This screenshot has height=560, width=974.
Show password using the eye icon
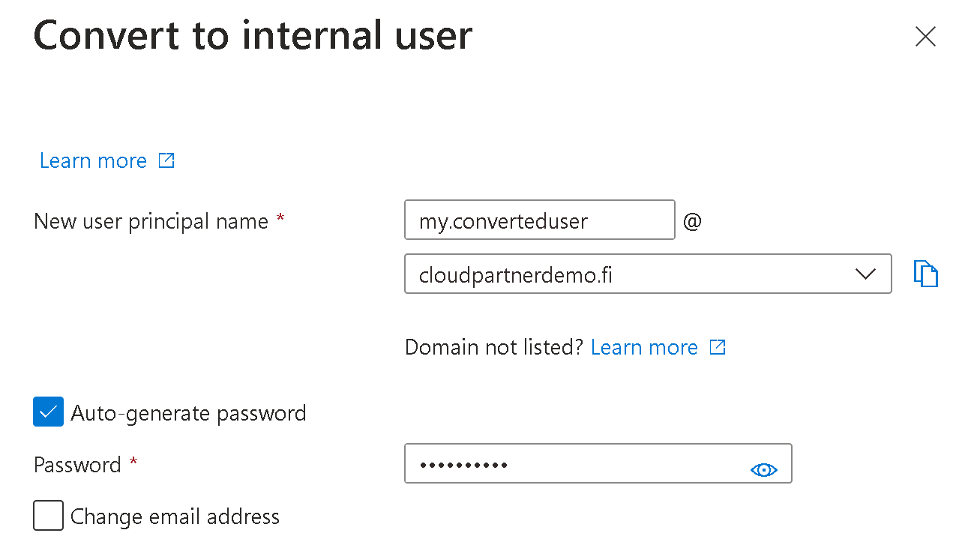pyautogui.click(x=763, y=470)
